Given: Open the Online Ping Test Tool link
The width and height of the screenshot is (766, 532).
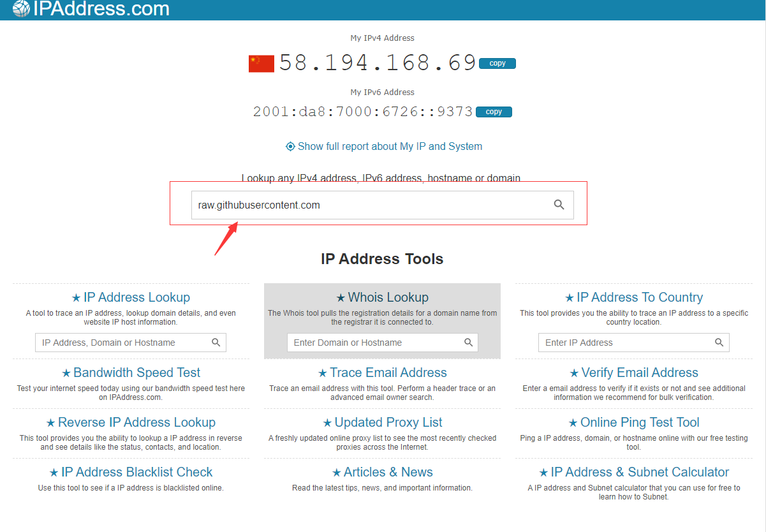Looking at the screenshot, I should (x=640, y=422).
